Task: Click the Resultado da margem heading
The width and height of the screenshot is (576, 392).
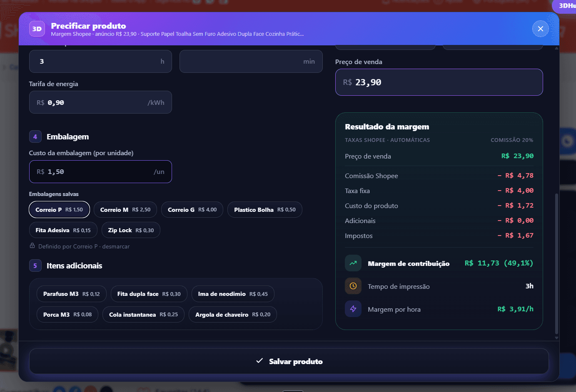Action: click(387, 127)
